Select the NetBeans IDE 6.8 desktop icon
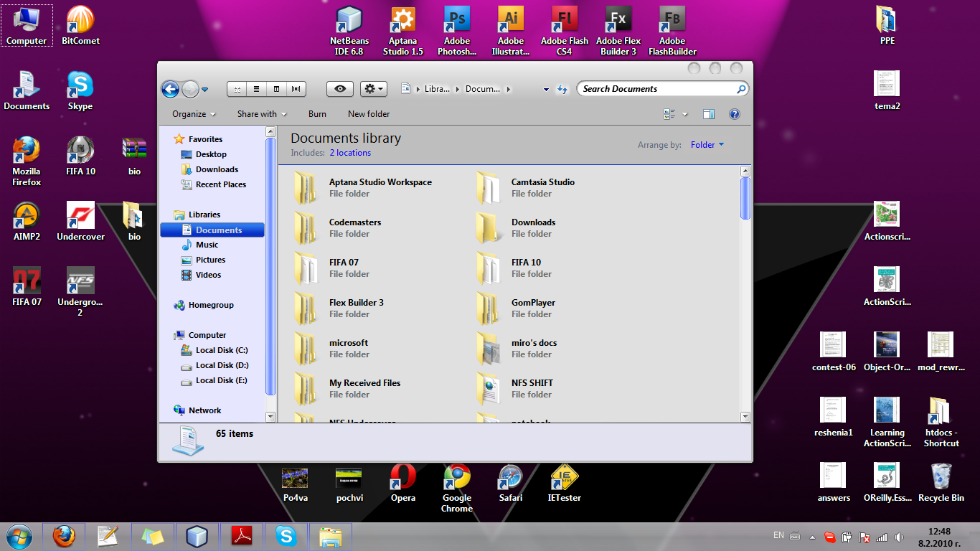This screenshot has width=980, height=551. tap(349, 31)
